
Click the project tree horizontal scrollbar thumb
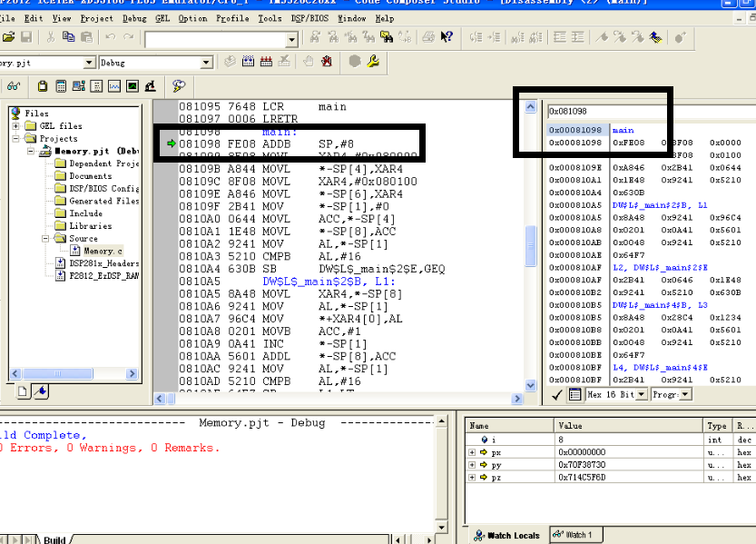coord(58,374)
